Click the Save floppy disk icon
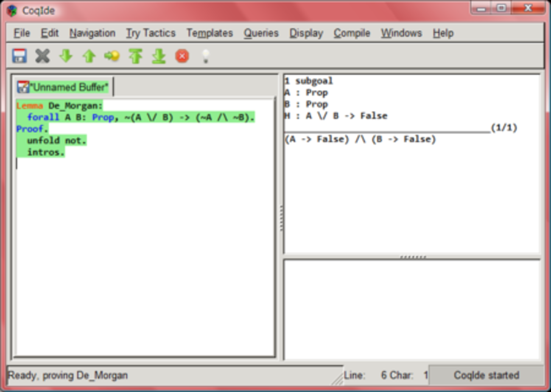551x392 pixels. click(x=20, y=56)
